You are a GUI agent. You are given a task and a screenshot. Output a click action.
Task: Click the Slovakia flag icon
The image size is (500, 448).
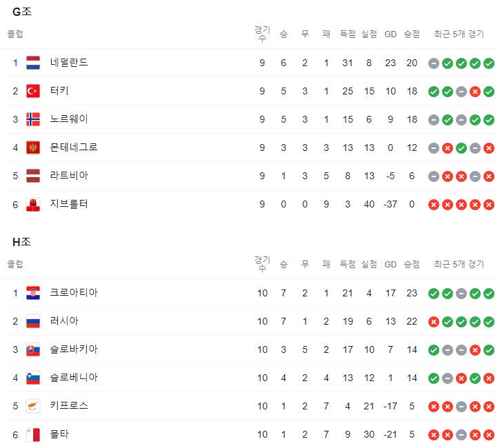(x=33, y=350)
